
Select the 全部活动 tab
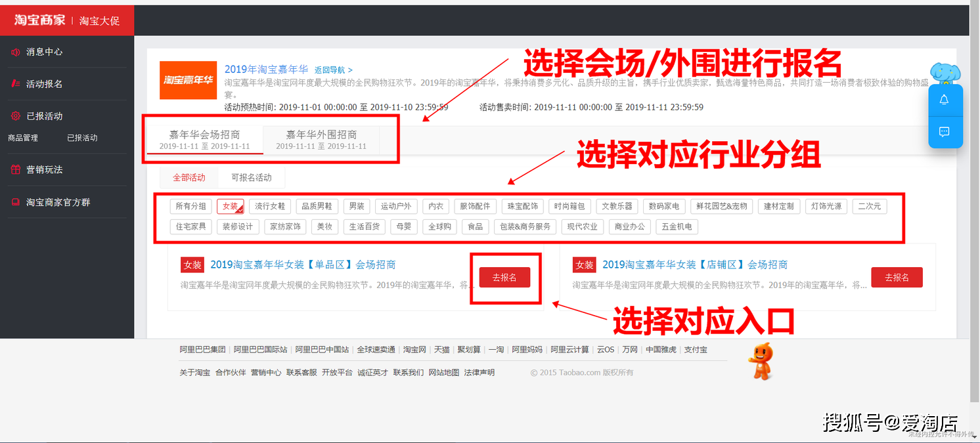coord(189,177)
